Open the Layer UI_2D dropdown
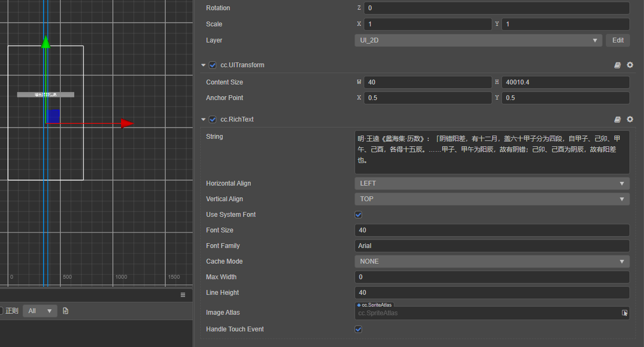Screen dimensions: 644x347 (x=478, y=40)
